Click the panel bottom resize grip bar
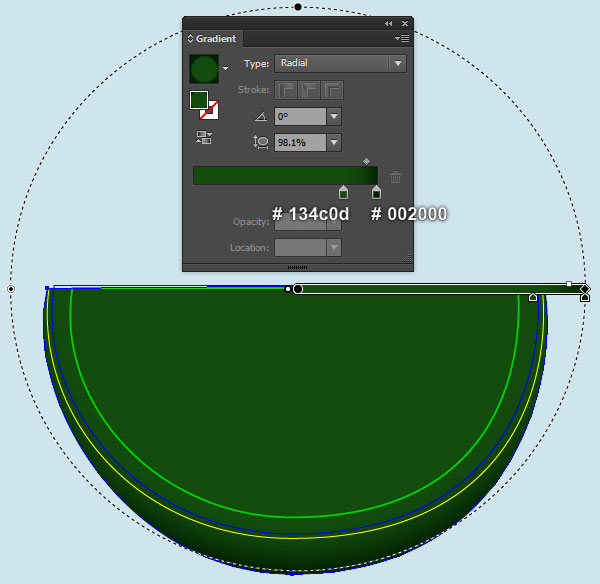The width and height of the screenshot is (600, 584). pos(298,268)
